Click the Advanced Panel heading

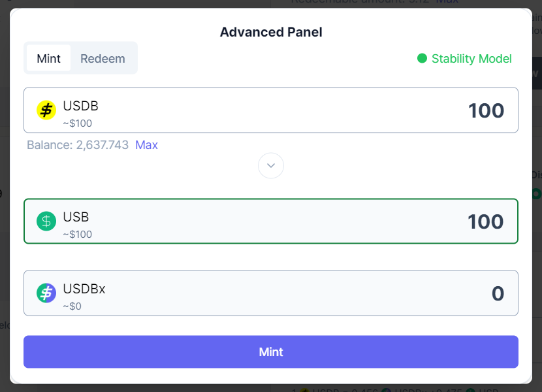click(x=271, y=32)
